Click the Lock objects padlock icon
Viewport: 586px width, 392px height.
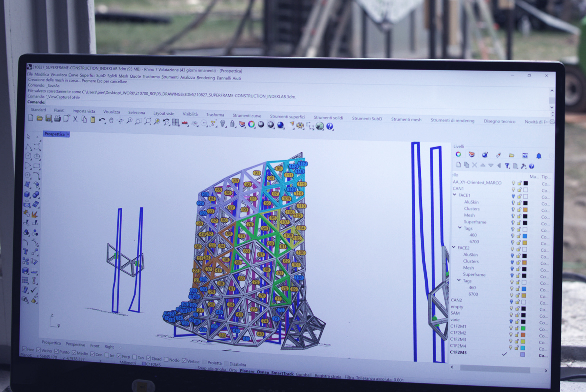[x=232, y=124]
